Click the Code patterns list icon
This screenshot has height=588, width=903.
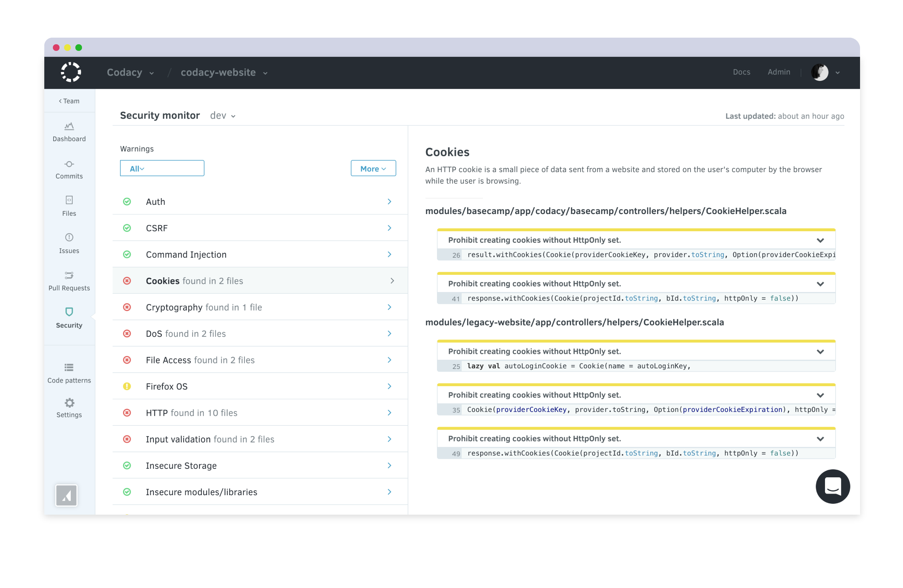tap(69, 367)
